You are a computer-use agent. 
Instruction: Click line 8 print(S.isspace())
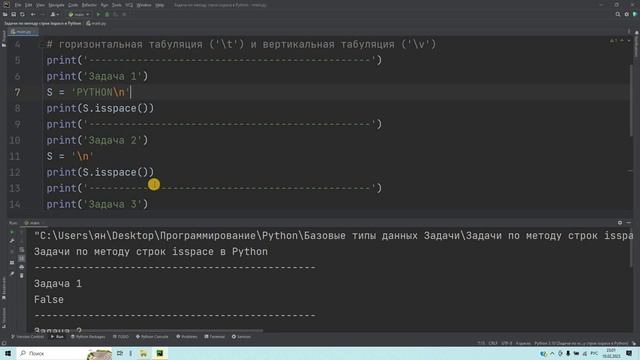100,108
